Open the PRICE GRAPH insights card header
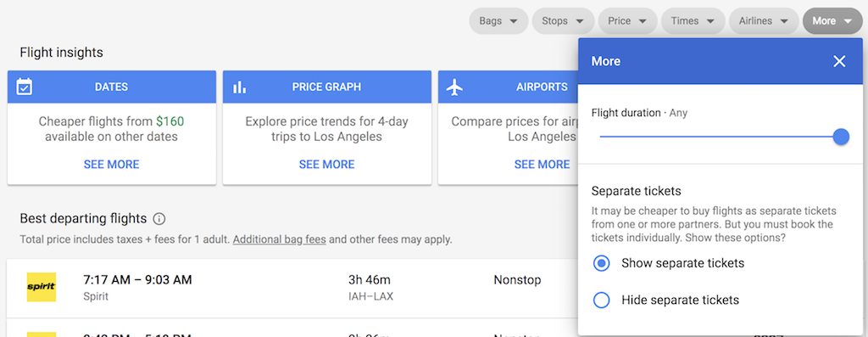This screenshot has height=337, width=868. 327,87
